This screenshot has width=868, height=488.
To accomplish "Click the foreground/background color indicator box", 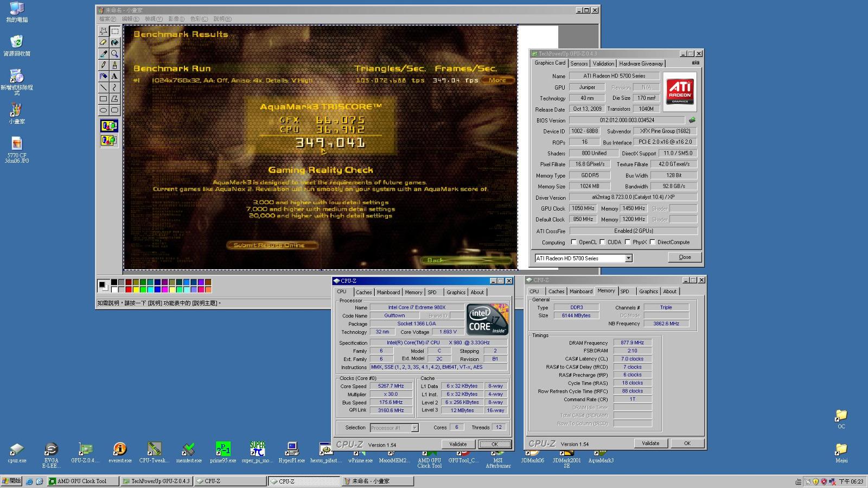I will coord(103,286).
